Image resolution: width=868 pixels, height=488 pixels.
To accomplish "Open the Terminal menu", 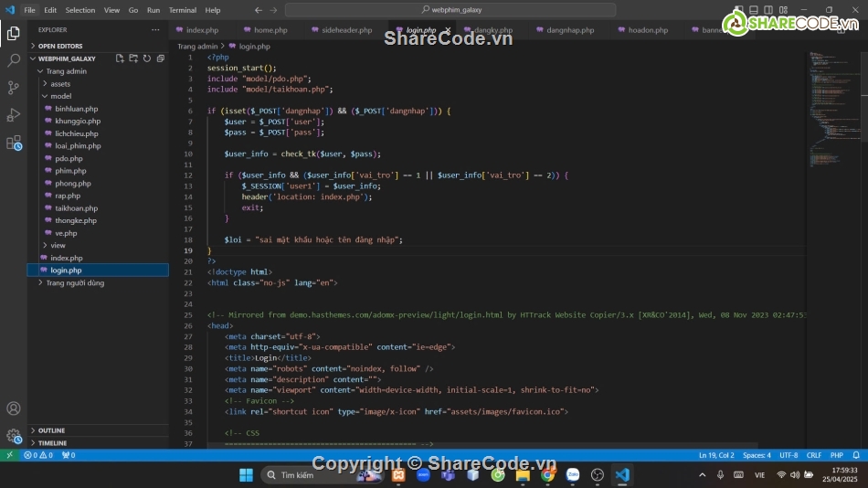I will 183,10.
